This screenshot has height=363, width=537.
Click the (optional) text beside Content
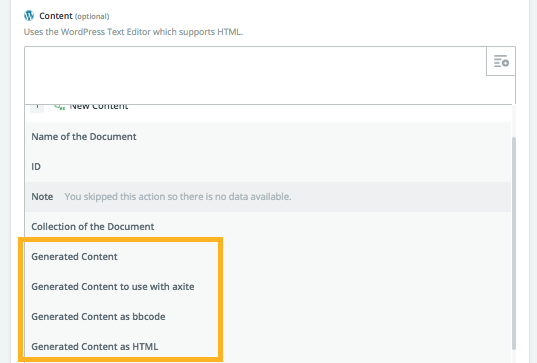tap(92, 16)
